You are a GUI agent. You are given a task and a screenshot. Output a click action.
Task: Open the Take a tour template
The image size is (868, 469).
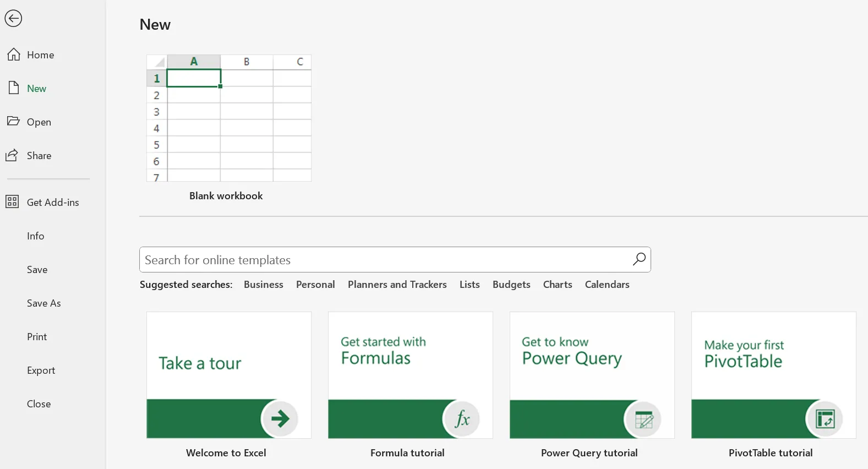(x=229, y=375)
